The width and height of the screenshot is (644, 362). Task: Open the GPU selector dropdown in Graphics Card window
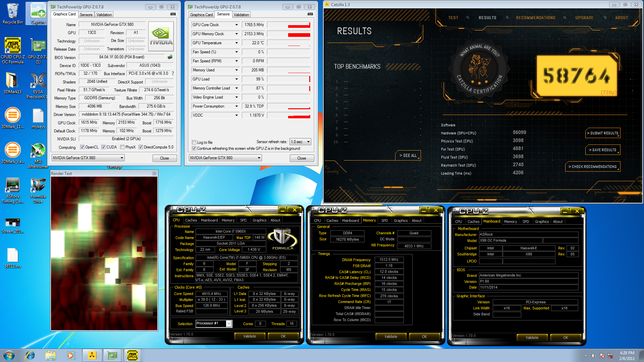pyautogui.click(x=88, y=158)
